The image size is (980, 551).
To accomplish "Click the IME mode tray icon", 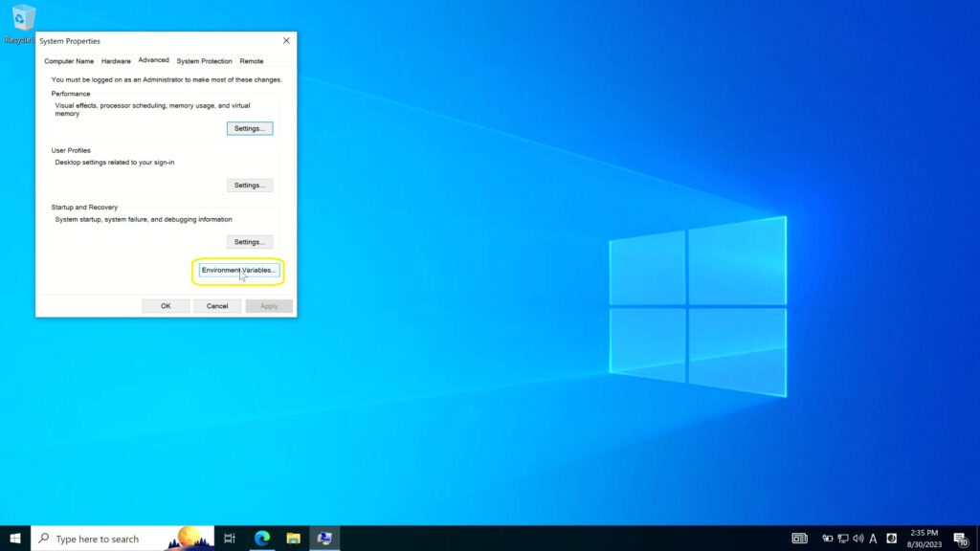I will pyautogui.click(x=891, y=539).
